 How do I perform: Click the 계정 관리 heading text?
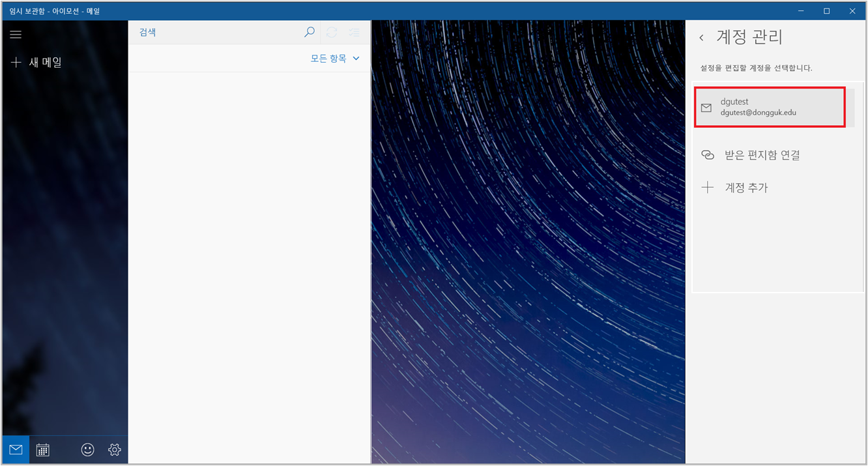[x=749, y=36]
